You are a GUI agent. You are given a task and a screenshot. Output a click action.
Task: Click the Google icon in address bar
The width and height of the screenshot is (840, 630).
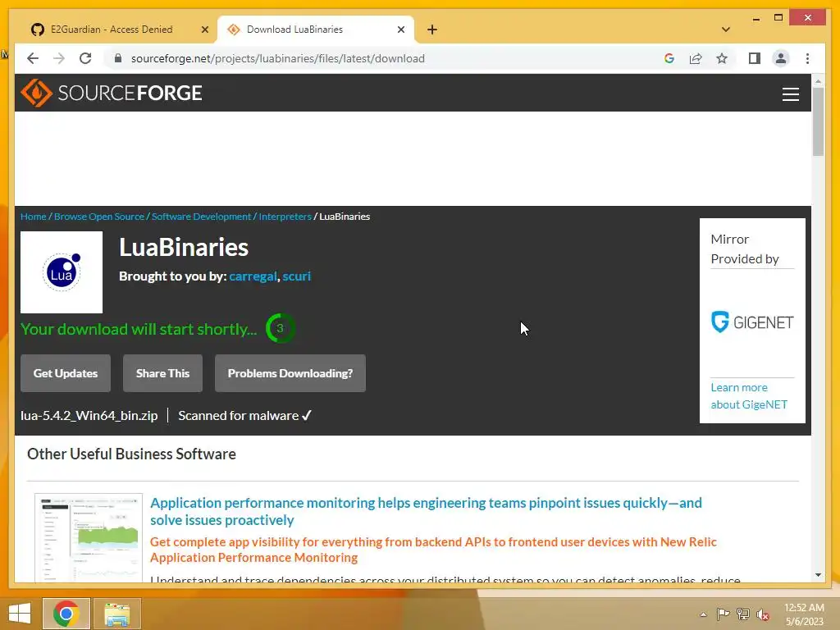point(669,58)
